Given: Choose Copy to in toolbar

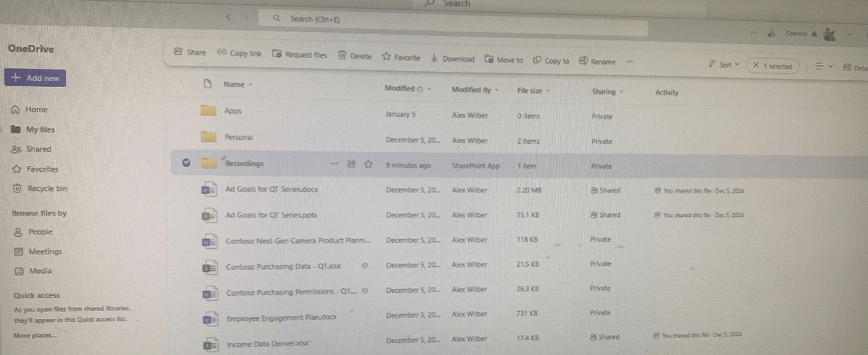Looking at the screenshot, I should pos(551,61).
